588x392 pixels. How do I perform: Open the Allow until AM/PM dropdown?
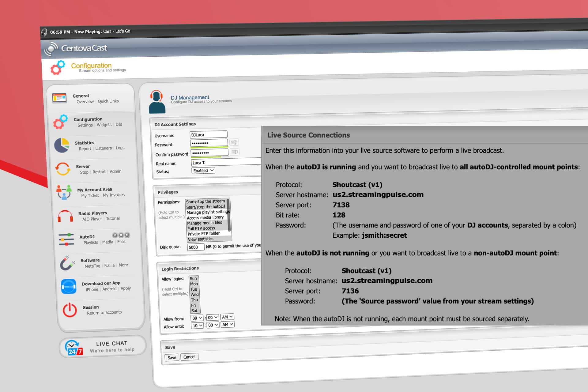coord(228,324)
